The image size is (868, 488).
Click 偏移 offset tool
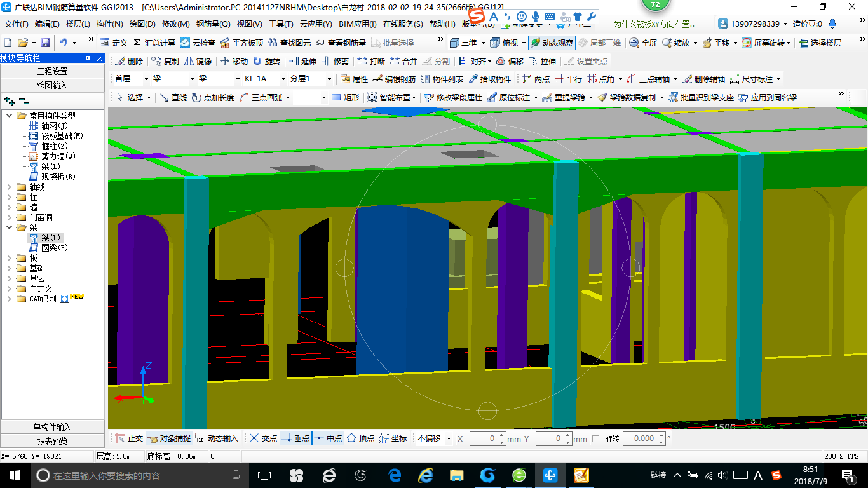coord(510,61)
